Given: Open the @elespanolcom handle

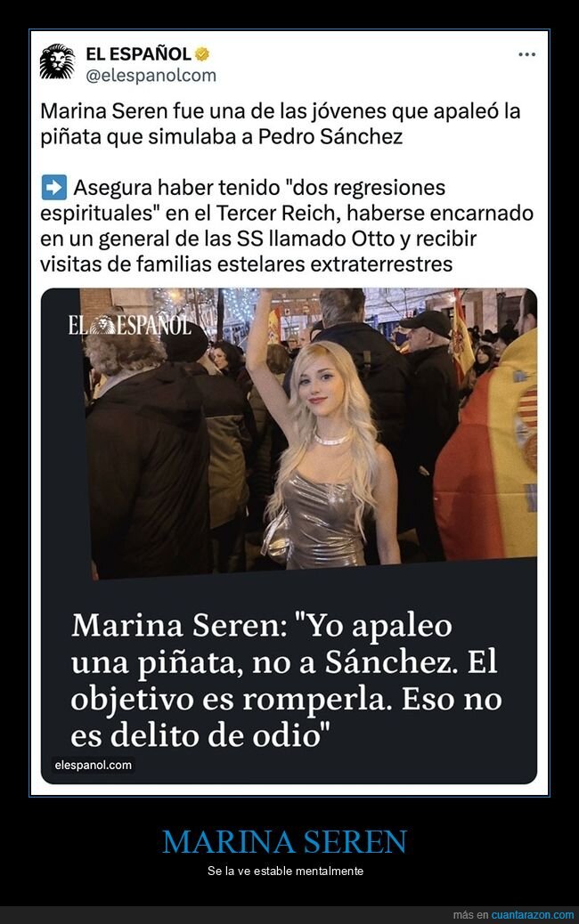Looking at the screenshot, I should tap(151, 76).
